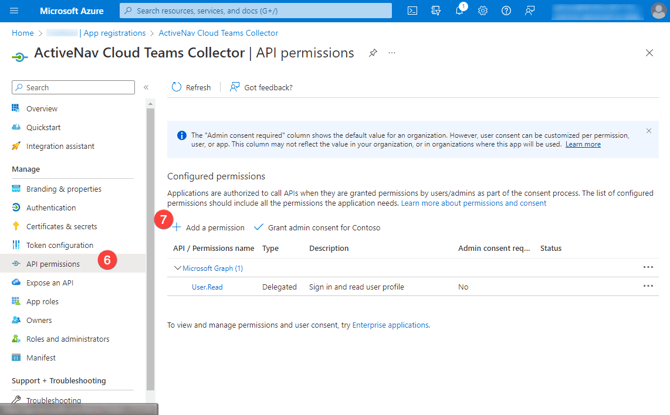
Task: Open Learn more link in info banner
Action: click(583, 144)
